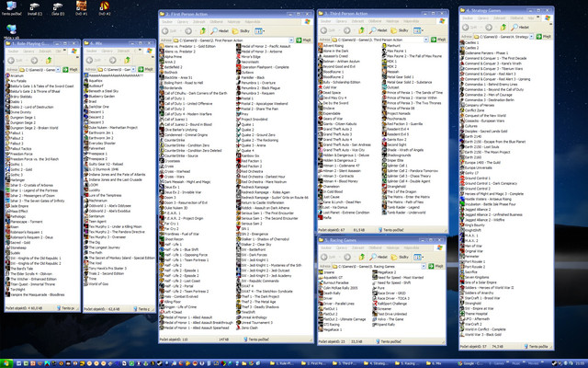Open the Install (C:) drive shortcut on desktop
The image size is (588, 368).
35,6
